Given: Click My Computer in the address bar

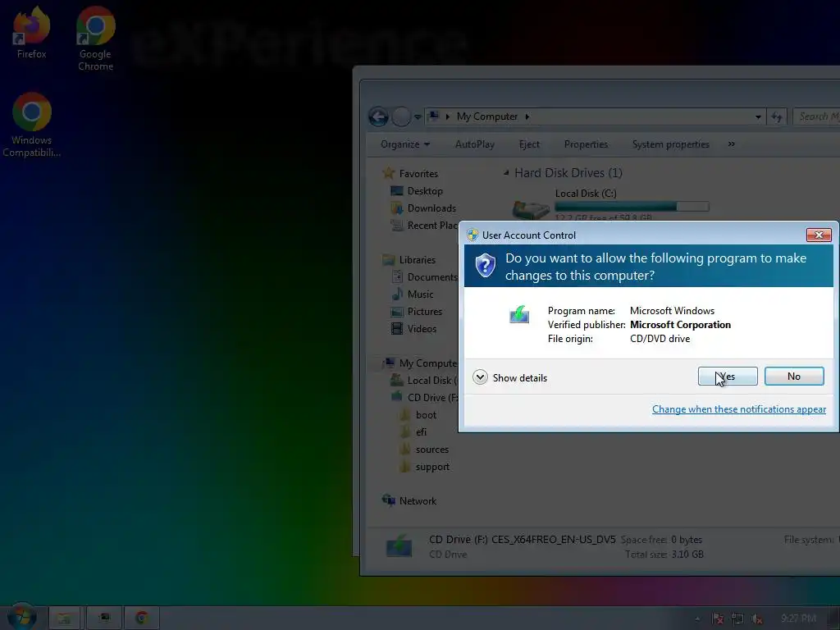Looking at the screenshot, I should click(x=487, y=116).
